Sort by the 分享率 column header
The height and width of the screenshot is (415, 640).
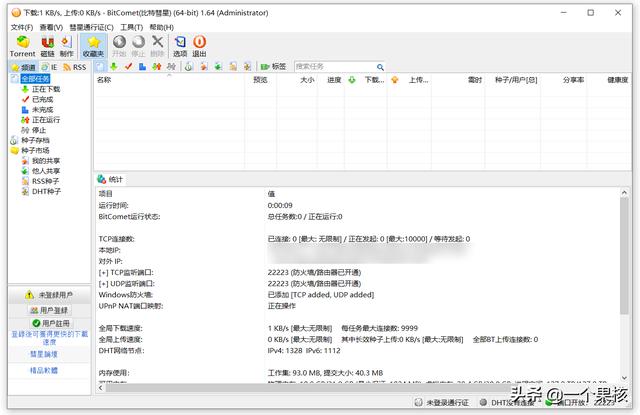click(x=564, y=80)
